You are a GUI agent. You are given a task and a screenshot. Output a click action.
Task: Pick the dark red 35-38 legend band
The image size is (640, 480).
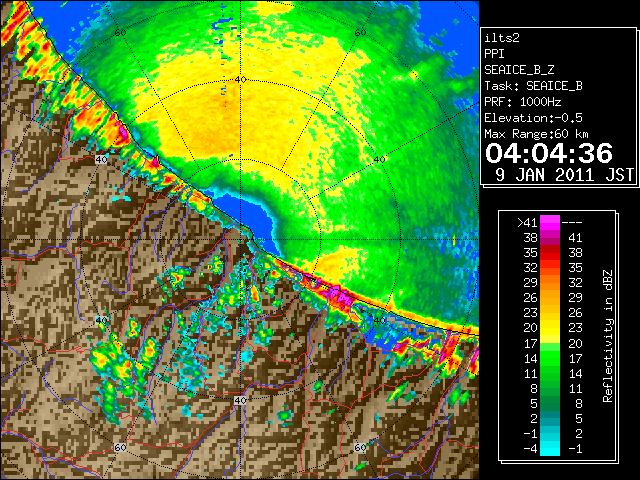tap(550, 253)
